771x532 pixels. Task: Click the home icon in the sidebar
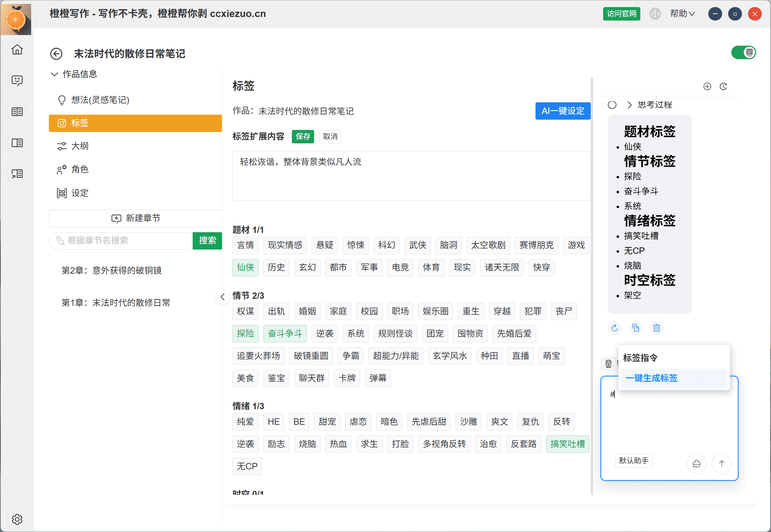(17, 50)
